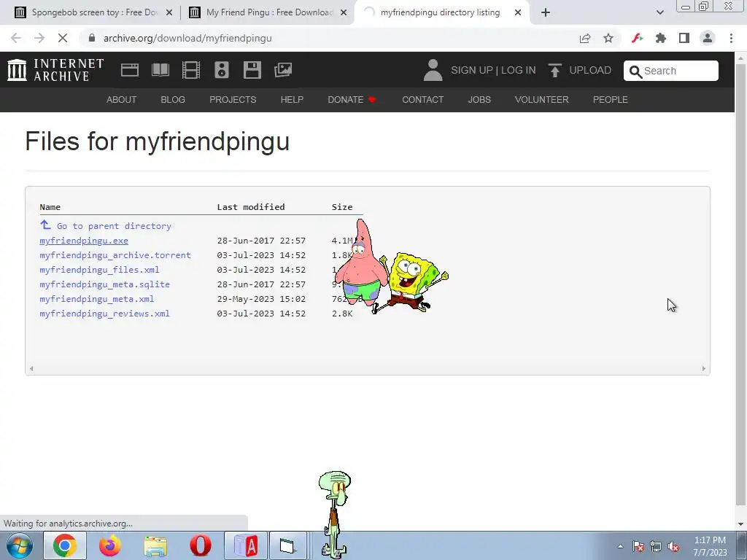Click the user avatar icon
Image resolution: width=747 pixels, height=560 pixels.
[x=433, y=70]
